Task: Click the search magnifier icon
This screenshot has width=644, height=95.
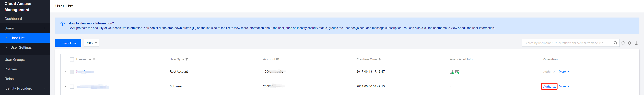Action: pyautogui.click(x=615, y=43)
